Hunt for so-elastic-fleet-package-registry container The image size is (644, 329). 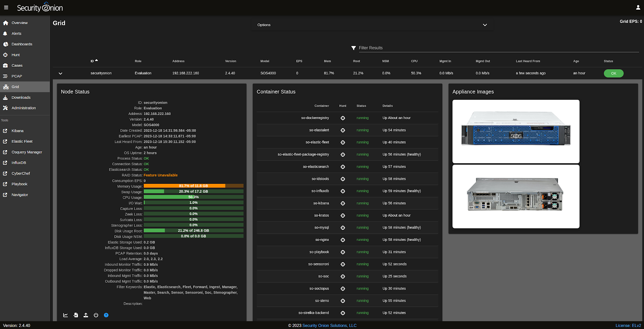(343, 154)
